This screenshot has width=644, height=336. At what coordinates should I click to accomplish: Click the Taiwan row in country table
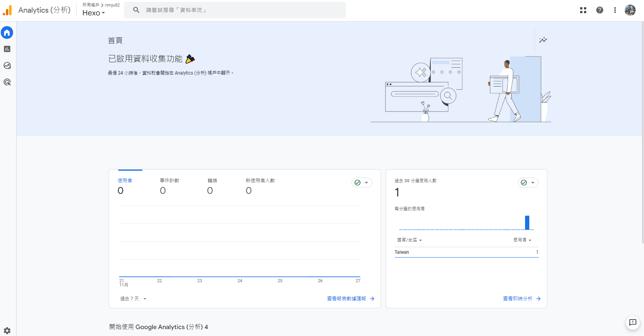(x=467, y=252)
